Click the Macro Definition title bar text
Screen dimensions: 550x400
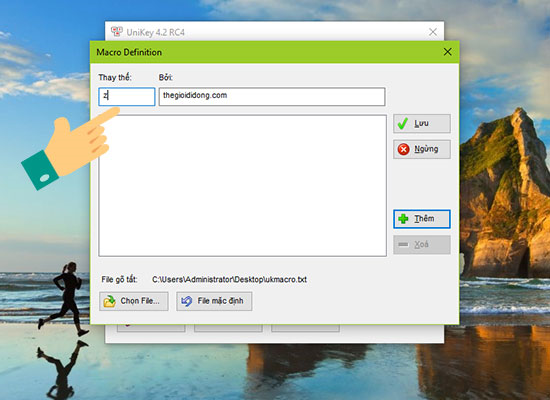point(129,52)
